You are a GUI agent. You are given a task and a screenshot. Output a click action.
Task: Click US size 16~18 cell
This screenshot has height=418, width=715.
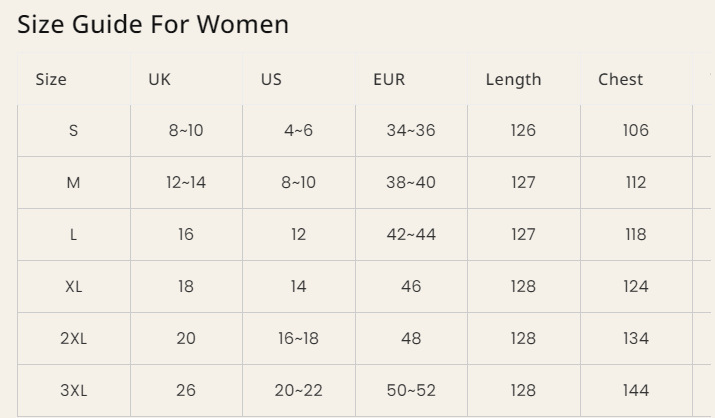click(x=298, y=339)
